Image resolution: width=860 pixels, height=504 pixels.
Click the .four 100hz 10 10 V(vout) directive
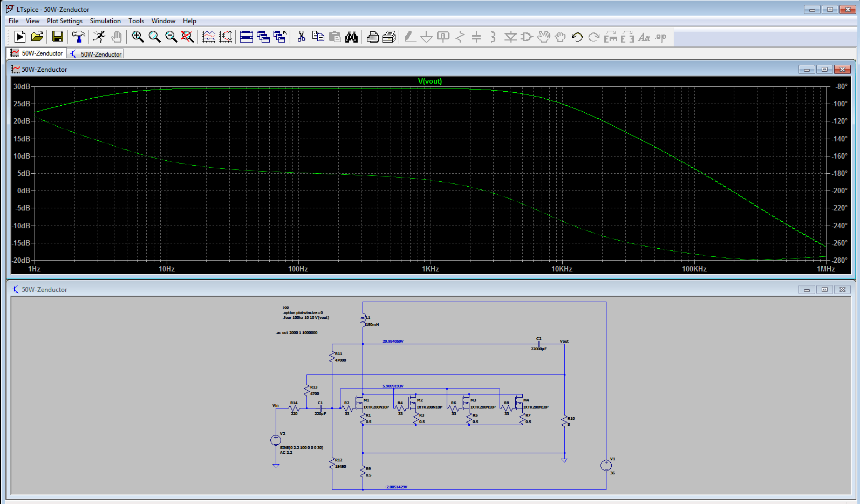(306, 318)
